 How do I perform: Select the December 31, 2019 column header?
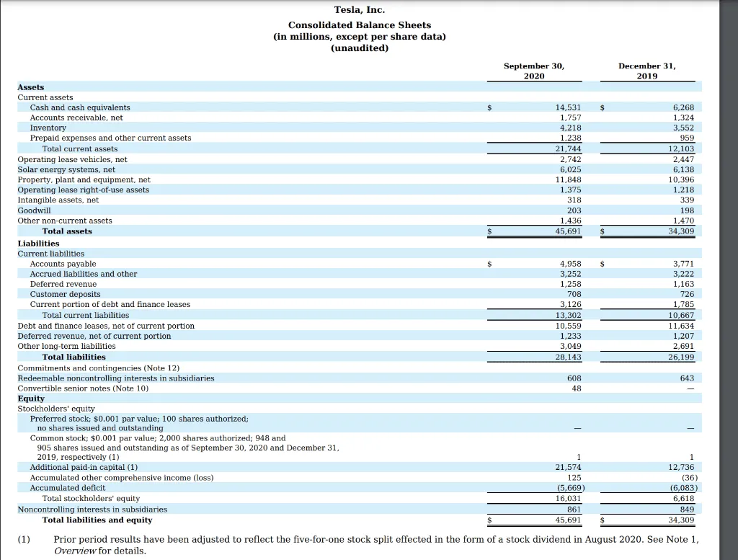pyautogui.click(x=646, y=71)
